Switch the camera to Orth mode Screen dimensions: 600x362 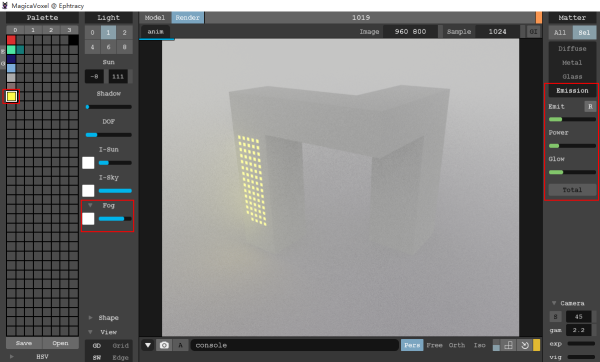pyautogui.click(x=457, y=345)
